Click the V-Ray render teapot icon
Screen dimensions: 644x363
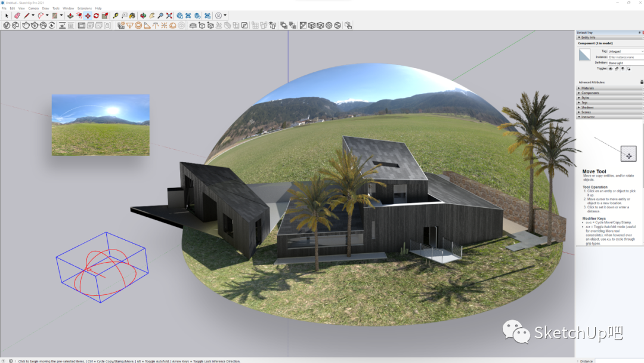click(26, 26)
